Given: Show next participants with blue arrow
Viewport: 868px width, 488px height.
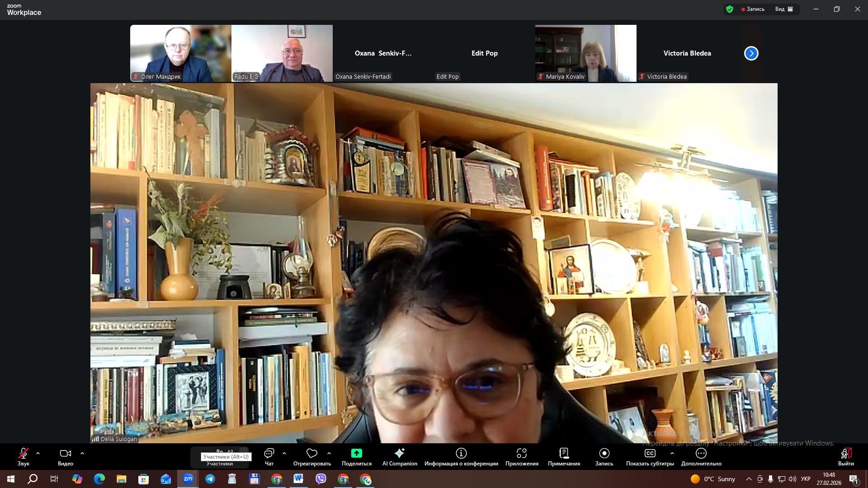Looking at the screenshot, I should click(x=751, y=53).
